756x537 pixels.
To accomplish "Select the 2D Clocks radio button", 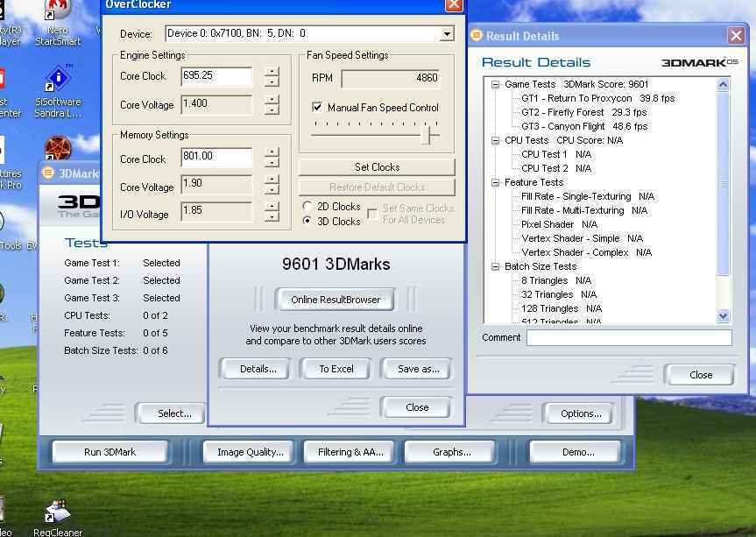I will click(x=307, y=207).
